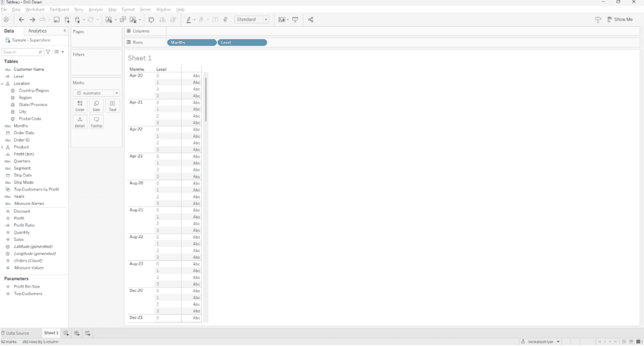Click the New Dashboard icon at bottom
Screen dimensions: 644x347
click(x=77, y=333)
